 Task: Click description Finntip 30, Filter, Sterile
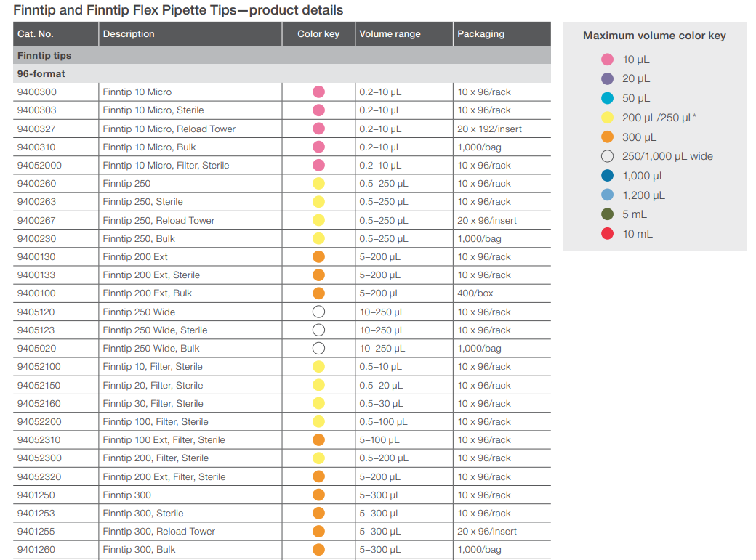(x=153, y=404)
